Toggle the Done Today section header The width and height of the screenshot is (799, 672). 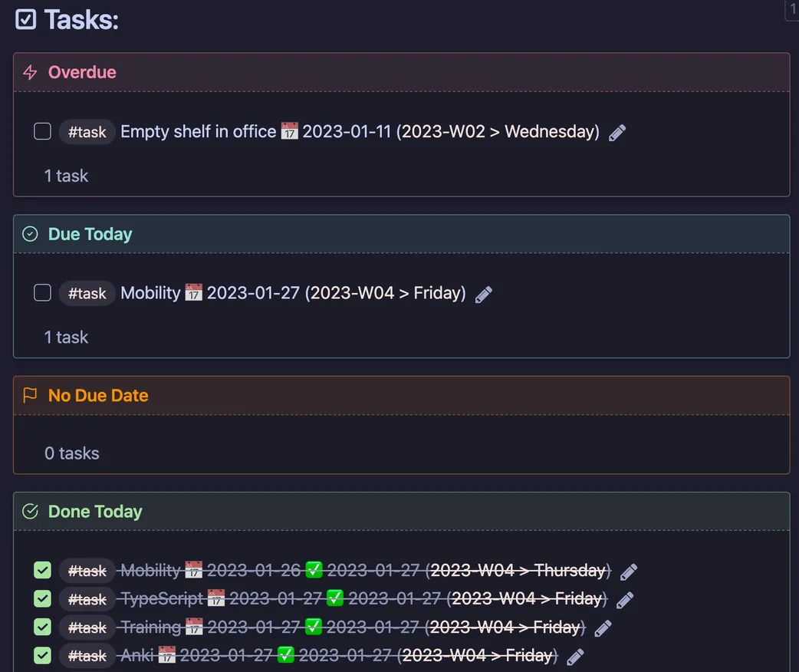pos(402,512)
